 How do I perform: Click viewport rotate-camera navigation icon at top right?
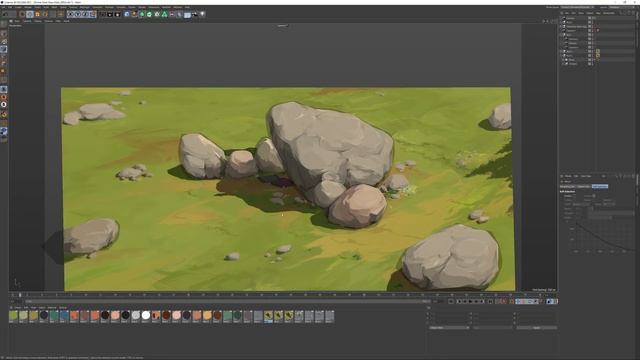coord(552,21)
